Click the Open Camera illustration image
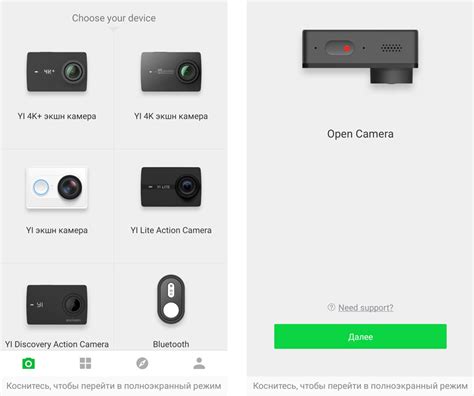This screenshot has height=396, width=474. pos(360,57)
